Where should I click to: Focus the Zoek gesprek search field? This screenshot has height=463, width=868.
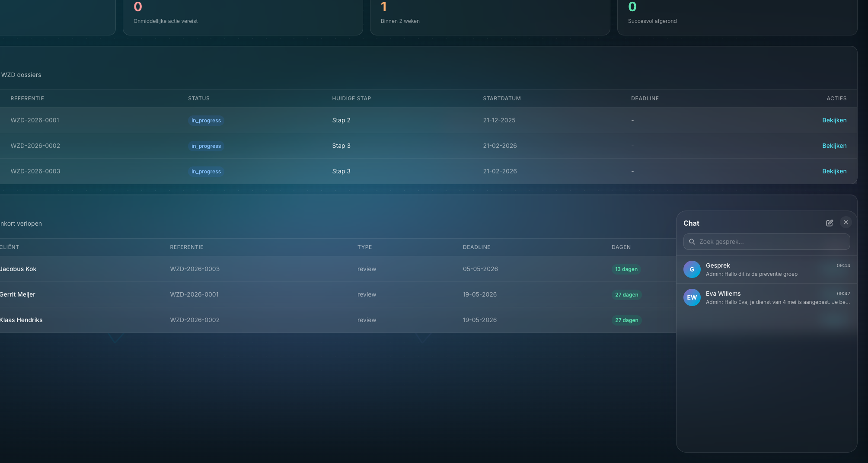(x=766, y=242)
